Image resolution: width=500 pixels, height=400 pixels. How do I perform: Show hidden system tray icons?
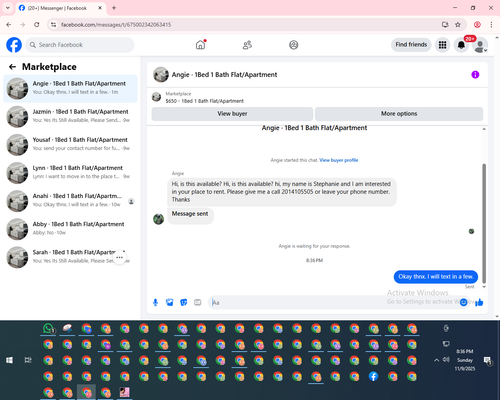436,360
